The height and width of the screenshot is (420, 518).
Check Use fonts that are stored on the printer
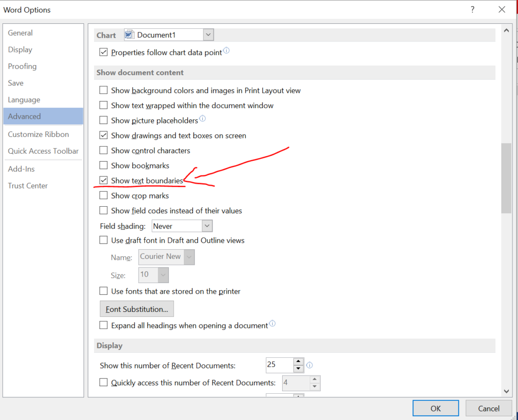pyautogui.click(x=103, y=291)
